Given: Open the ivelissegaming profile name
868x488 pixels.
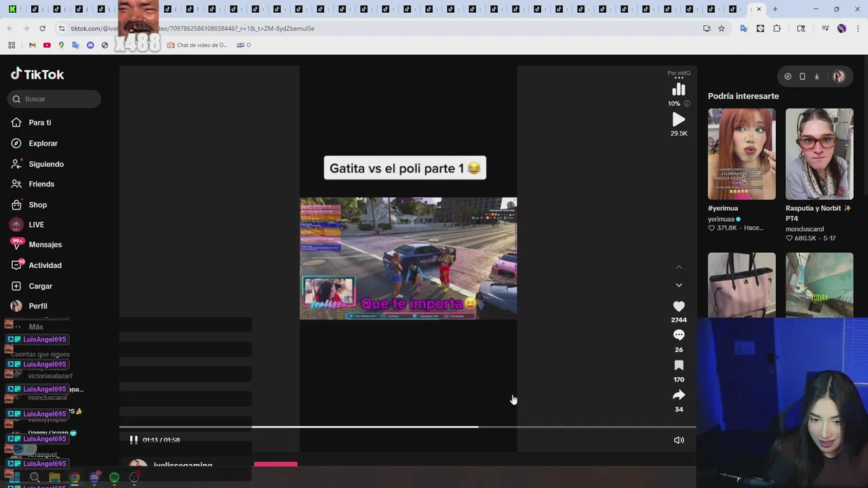Looking at the screenshot, I should (x=183, y=466).
